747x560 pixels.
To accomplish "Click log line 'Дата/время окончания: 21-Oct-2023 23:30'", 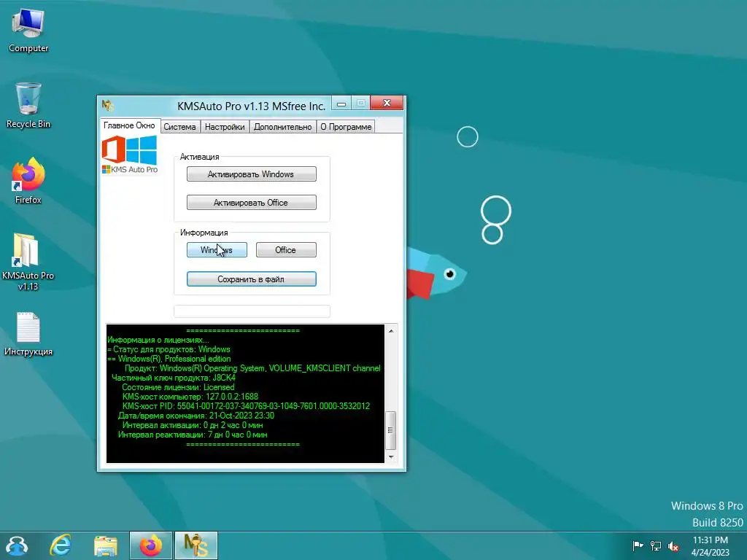I will 196,416.
